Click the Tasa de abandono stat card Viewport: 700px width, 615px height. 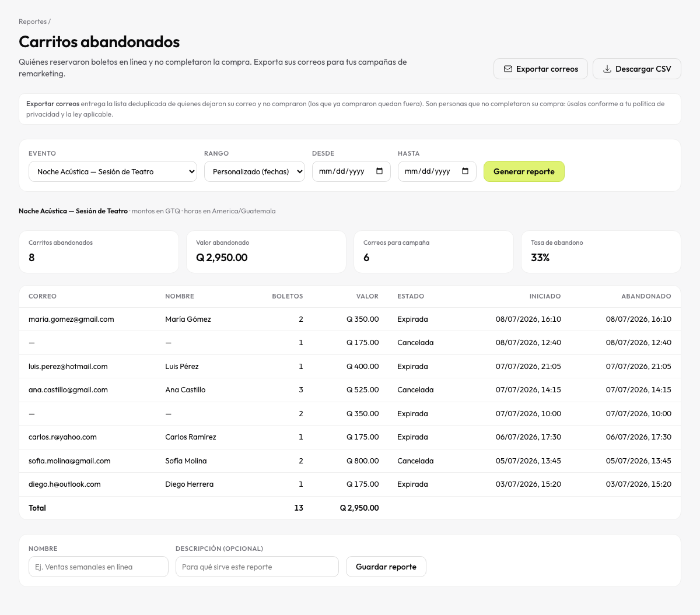[x=601, y=252]
